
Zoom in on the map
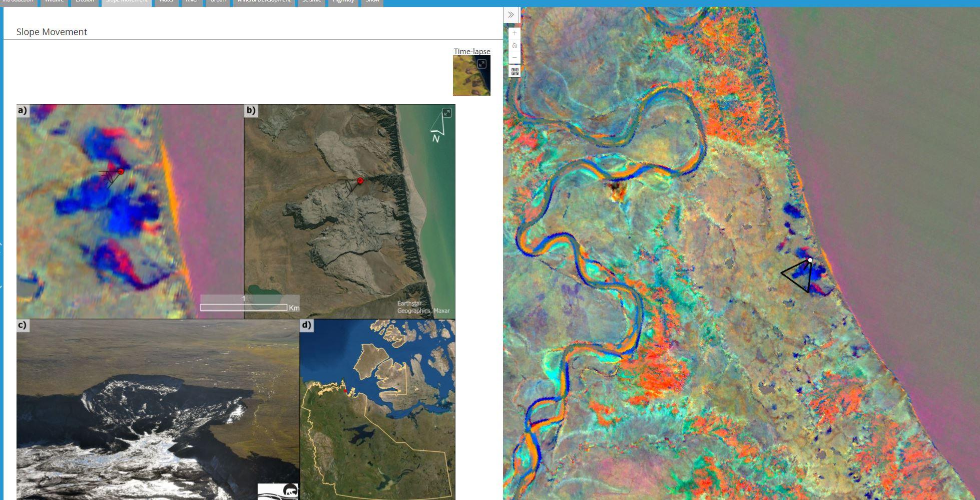click(x=515, y=33)
